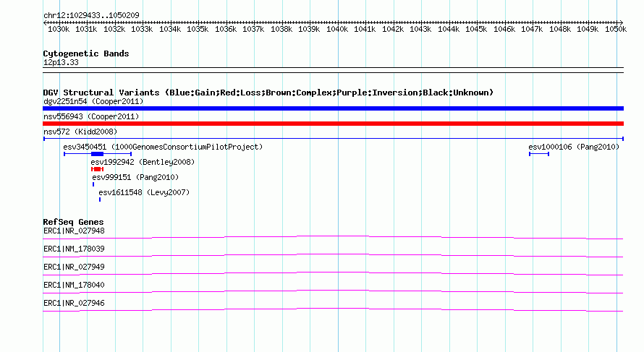
Task: Click the esv999151 (Pang2010) label
Action: 135,177
